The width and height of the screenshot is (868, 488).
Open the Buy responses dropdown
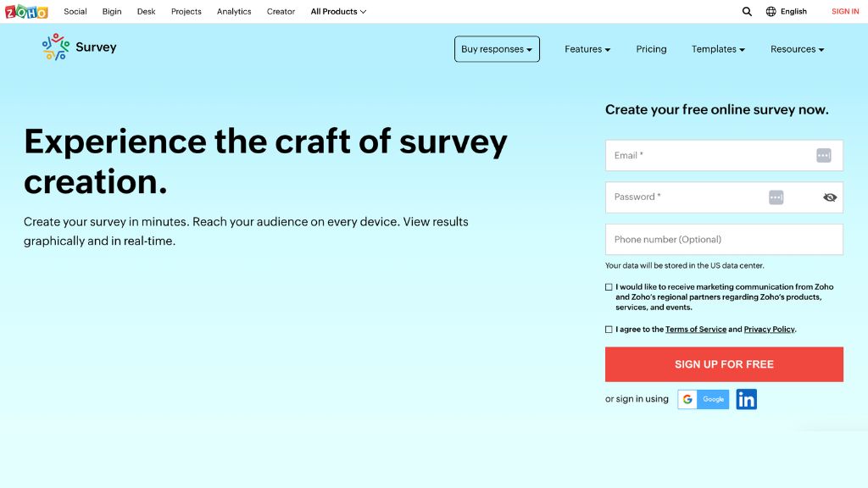[497, 49]
